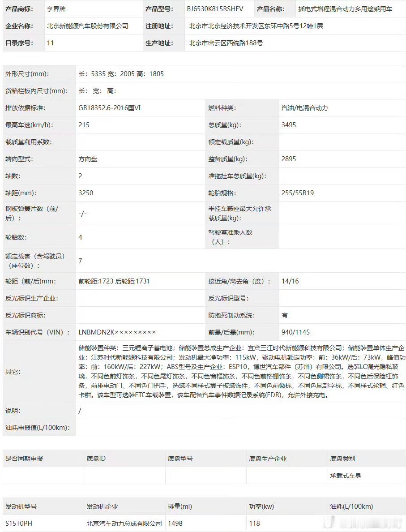Viewport: 406px width, 532px height.
Task: Click approach/departure angle 14/16
Action: 290,281
